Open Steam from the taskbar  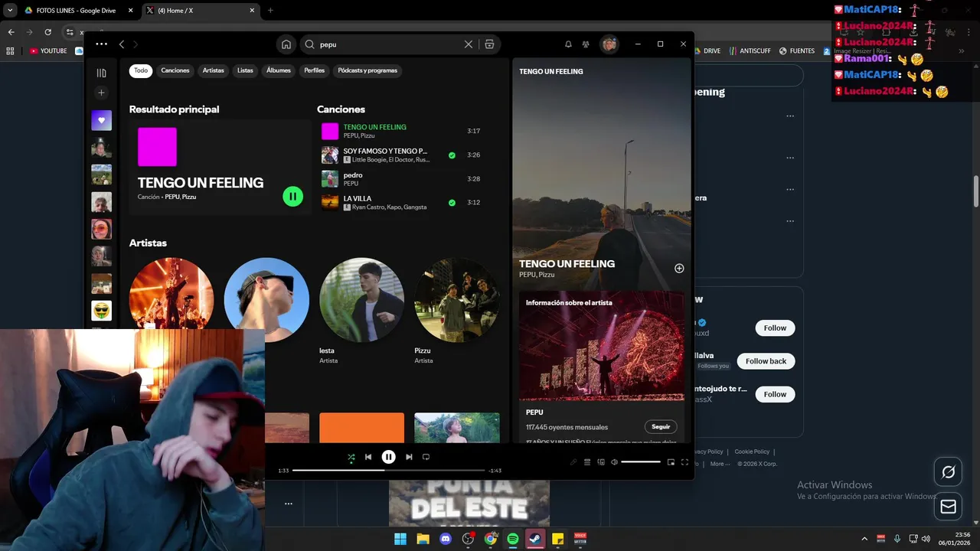coord(535,539)
